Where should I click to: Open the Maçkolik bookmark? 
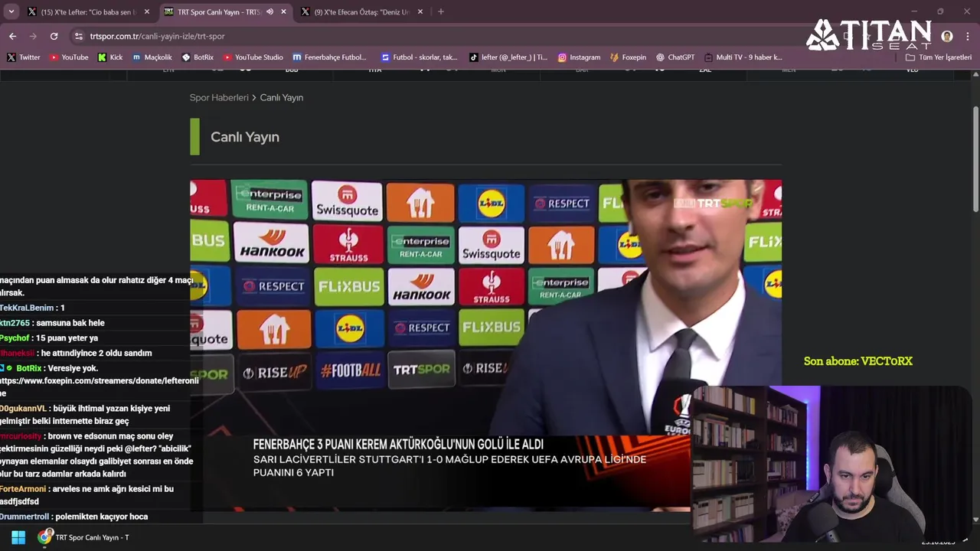click(x=152, y=57)
